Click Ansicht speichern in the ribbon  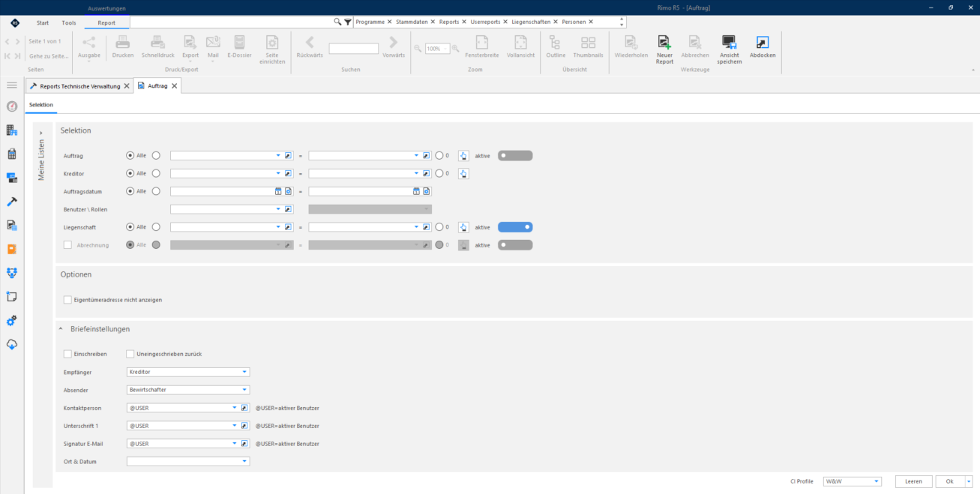tap(729, 49)
